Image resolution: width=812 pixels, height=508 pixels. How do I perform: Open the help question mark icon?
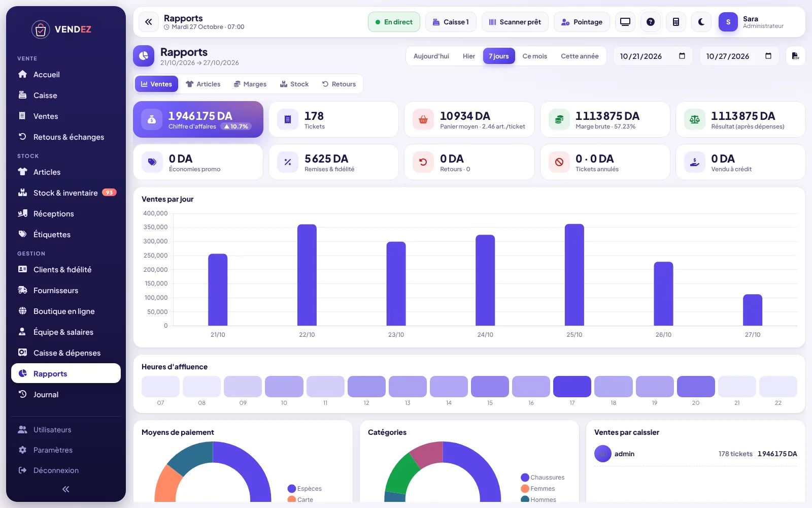(651, 22)
